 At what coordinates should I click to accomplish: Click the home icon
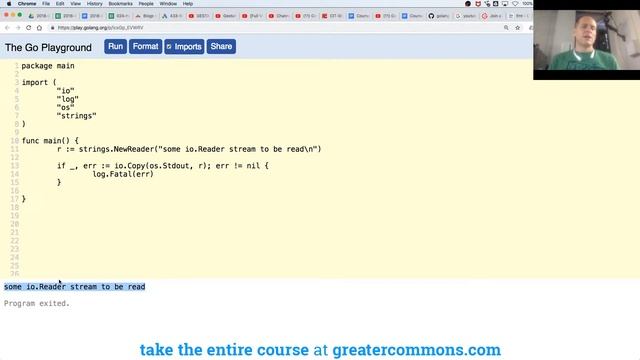(x=39, y=28)
